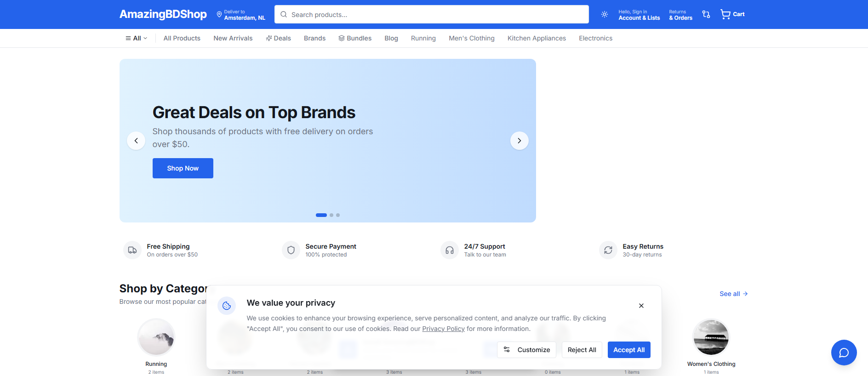Select the second carousel indicator dot
868x376 pixels.
point(331,215)
